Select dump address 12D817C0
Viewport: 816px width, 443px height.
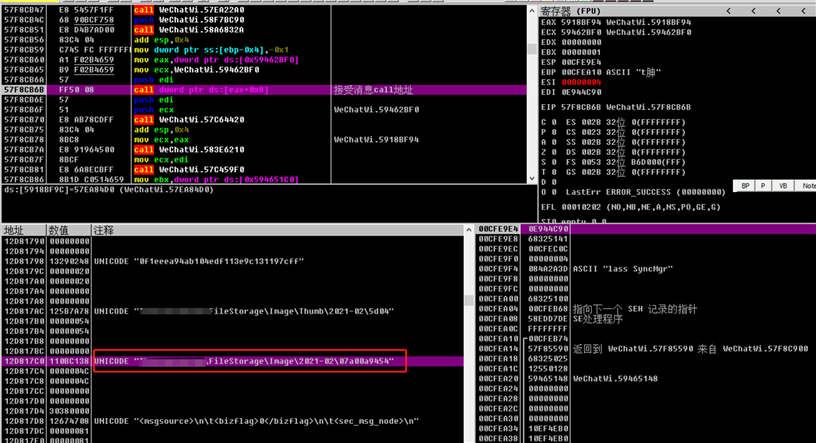tap(24, 361)
